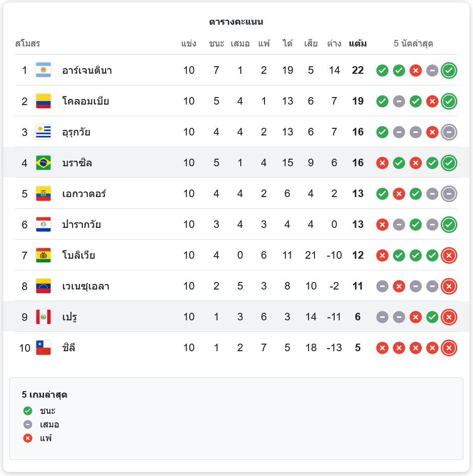Click the 5 นัดล่าสุด column header
Image resolution: width=473 pixels, height=476 pixels.
click(413, 43)
